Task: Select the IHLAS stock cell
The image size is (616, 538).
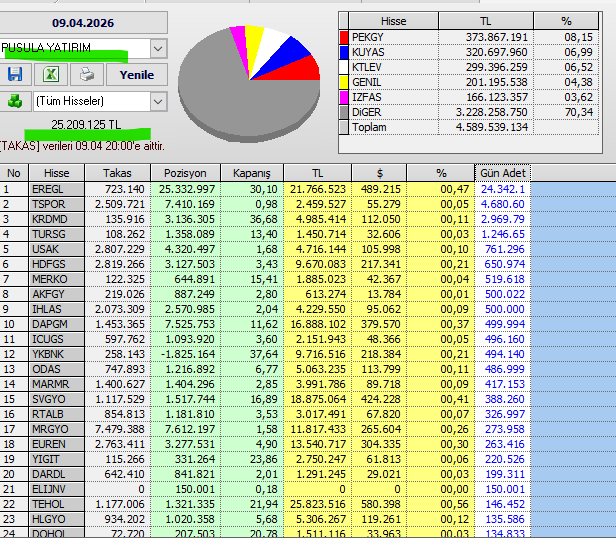Action: (x=57, y=309)
